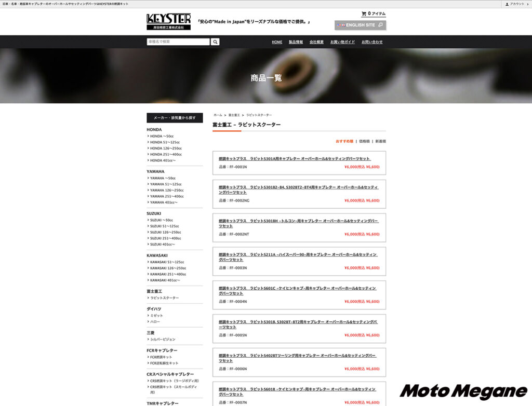Sort products by 新着順
The image size is (532, 406).
[x=380, y=141]
